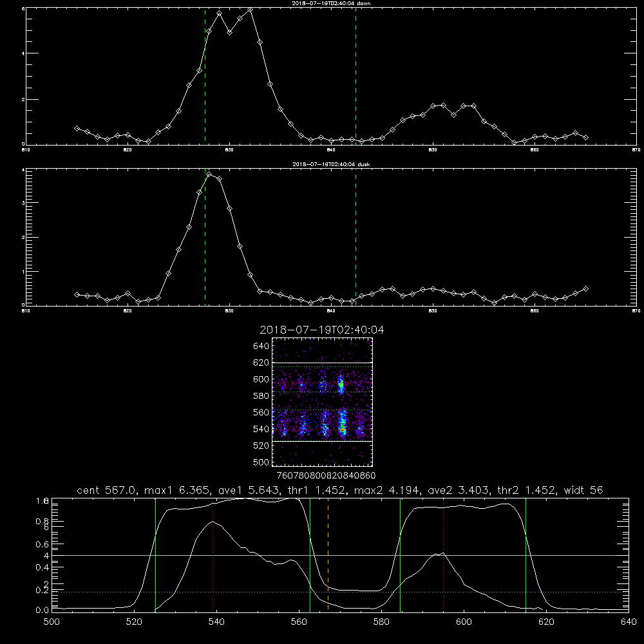
Task: Click the last diamond point of dawn curve
Action: [585, 138]
